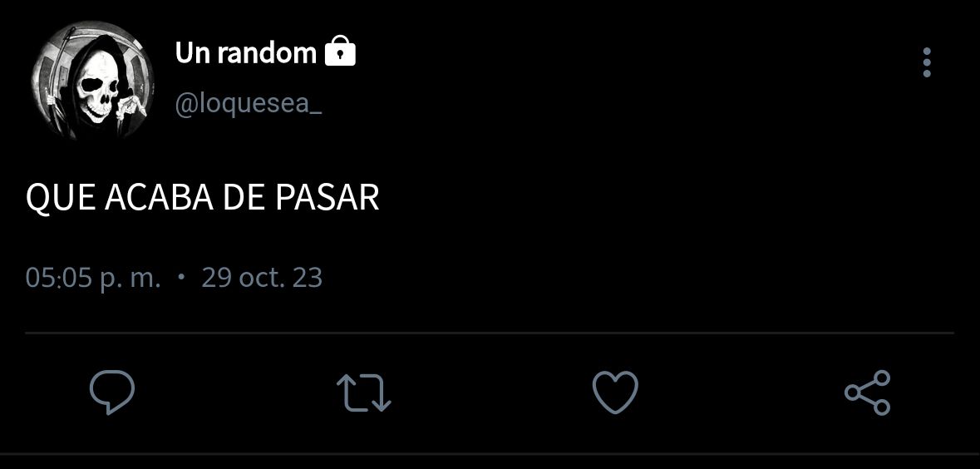Image resolution: width=980 pixels, height=469 pixels.
Task: Click the 29 oct. 23 date
Action: coord(262,278)
